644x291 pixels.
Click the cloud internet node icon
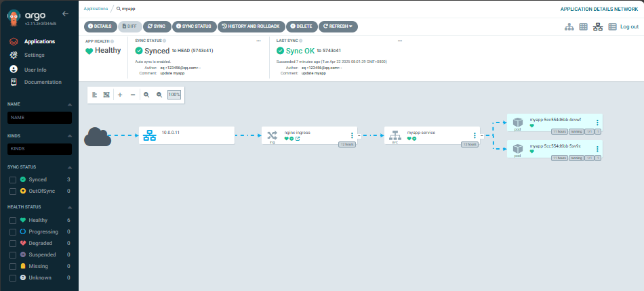(98, 137)
